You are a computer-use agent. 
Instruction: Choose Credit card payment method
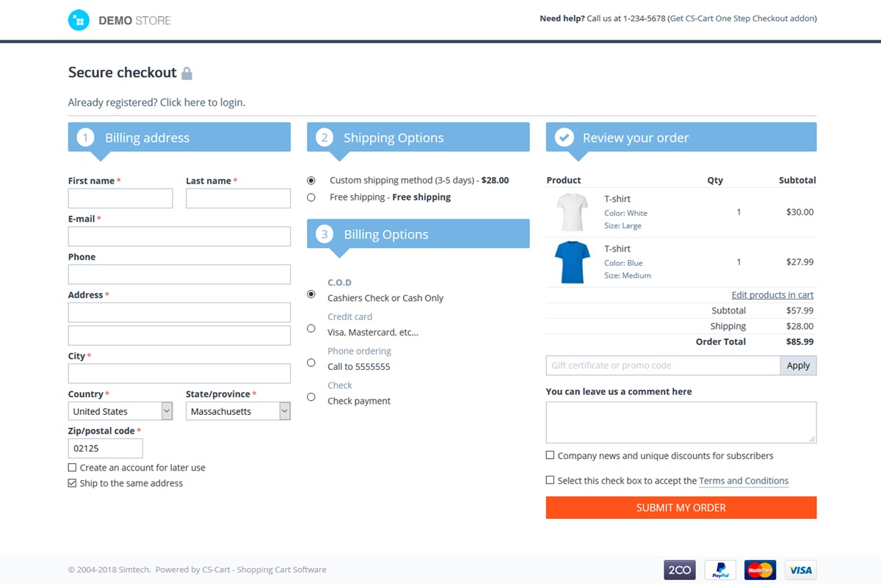click(x=311, y=328)
